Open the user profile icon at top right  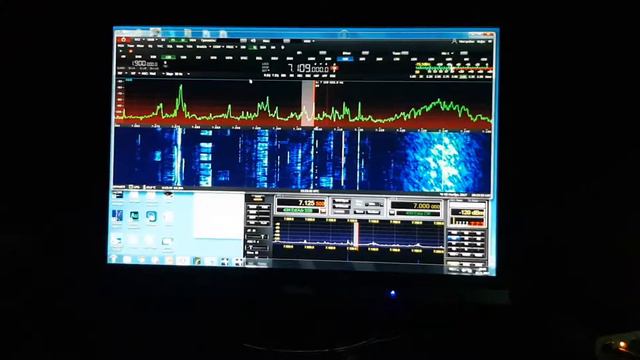pos(454,41)
